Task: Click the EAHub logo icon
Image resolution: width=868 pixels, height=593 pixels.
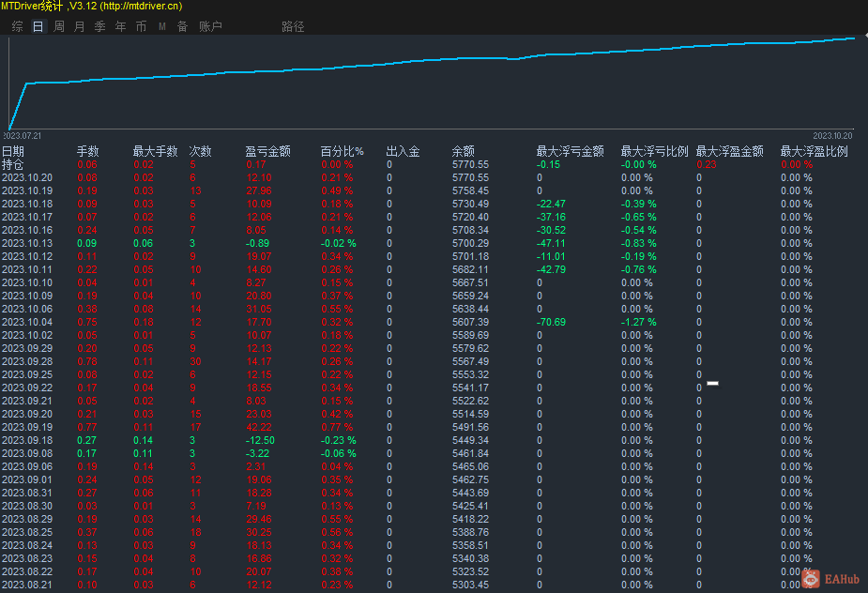Action: tap(811, 580)
